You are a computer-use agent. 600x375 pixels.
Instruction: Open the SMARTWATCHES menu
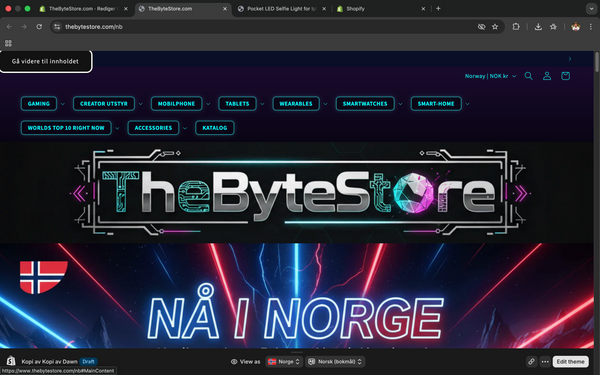pyautogui.click(x=365, y=104)
